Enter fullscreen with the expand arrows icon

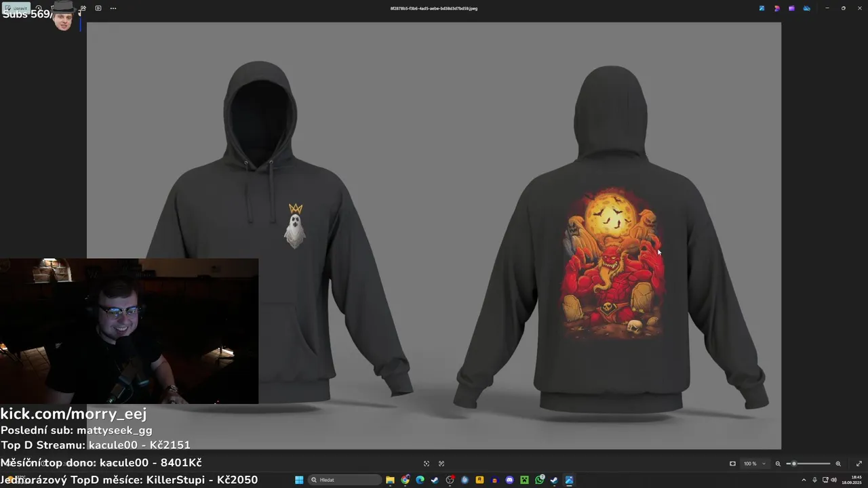tap(859, 464)
